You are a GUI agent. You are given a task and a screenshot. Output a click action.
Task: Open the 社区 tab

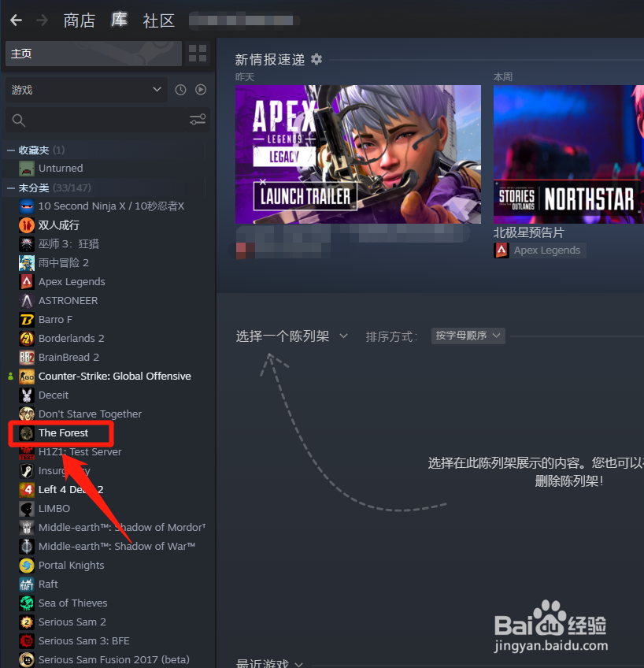coord(159,20)
